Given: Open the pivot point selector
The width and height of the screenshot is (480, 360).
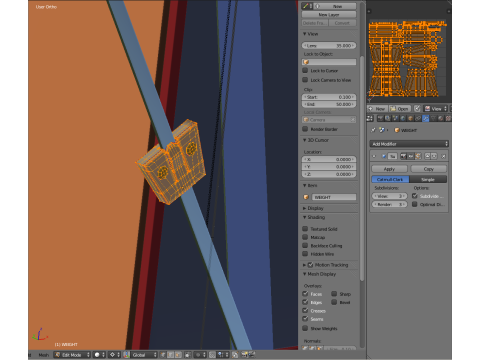Looking at the screenshot, I should pyautogui.click(x=114, y=355).
